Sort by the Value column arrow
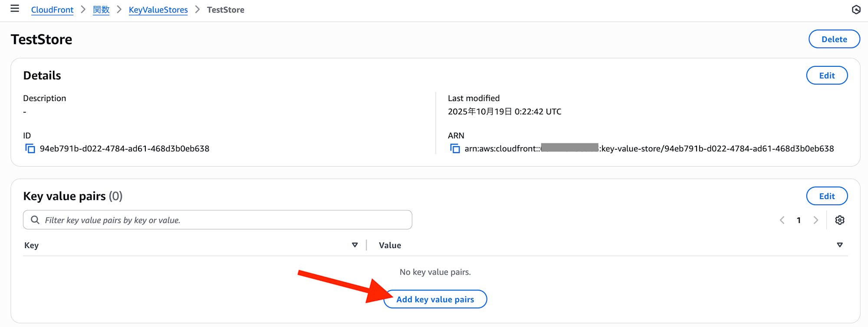868x327 pixels. pyautogui.click(x=840, y=245)
